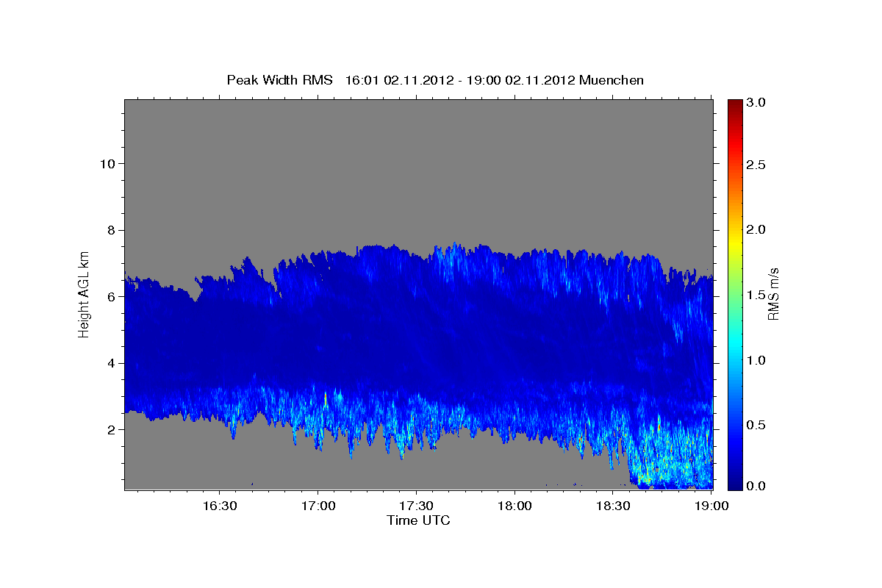The image size is (882, 588).
Task: Click the 18:00 time tick label
Action: tap(514, 506)
